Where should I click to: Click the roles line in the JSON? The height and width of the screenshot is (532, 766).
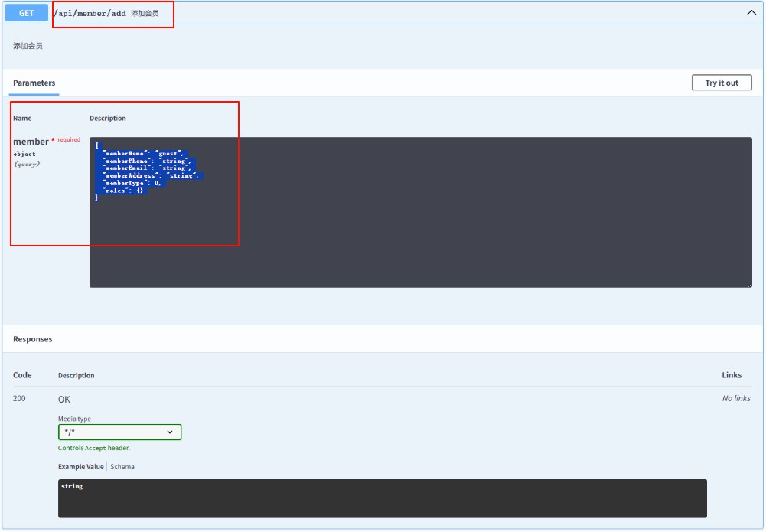pyautogui.click(x=122, y=190)
